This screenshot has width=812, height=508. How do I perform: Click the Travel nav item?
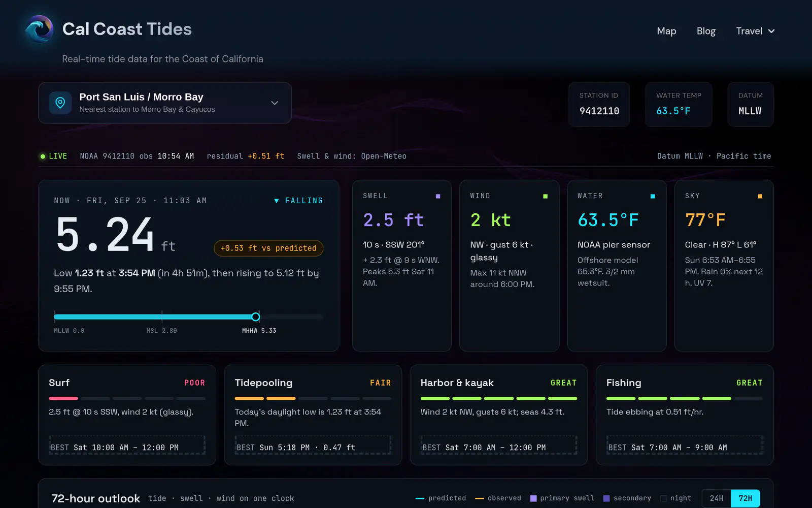point(755,31)
